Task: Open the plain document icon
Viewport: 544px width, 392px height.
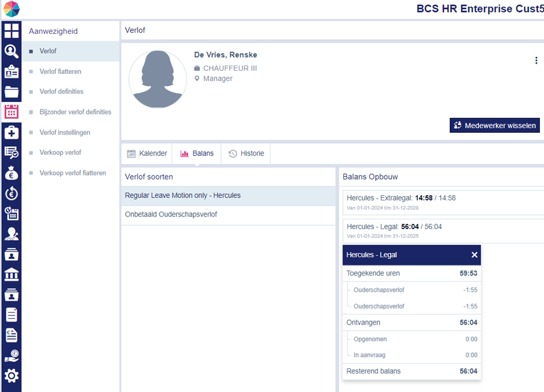Action: [x=12, y=315]
